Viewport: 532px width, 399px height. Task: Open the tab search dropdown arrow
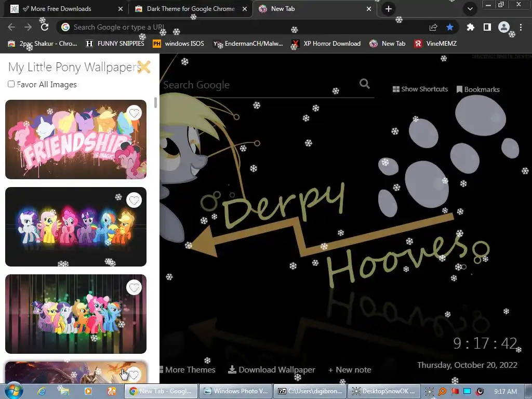point(470,9)
